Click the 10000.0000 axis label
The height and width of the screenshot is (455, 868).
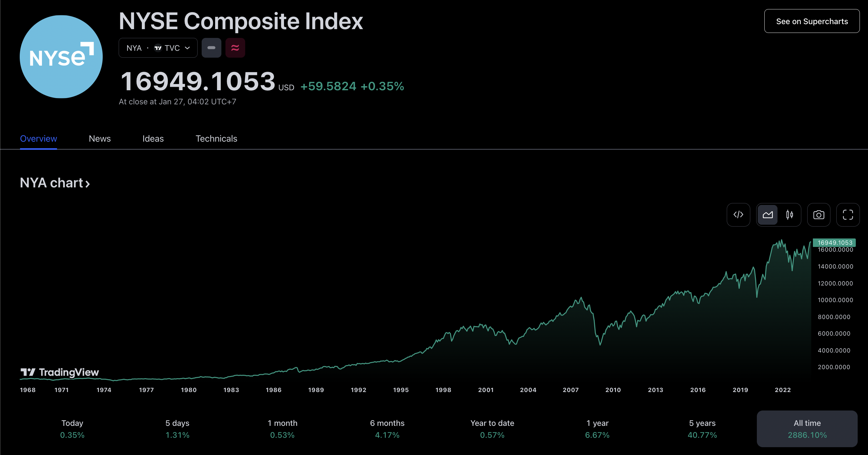click(835, 300)
